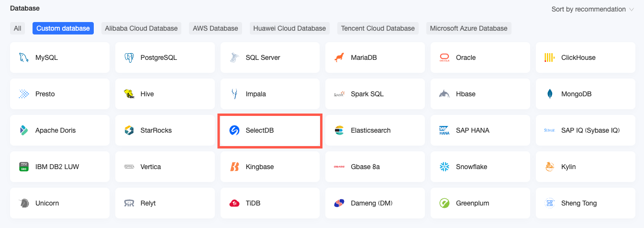Click the Spark SQL logo icon
Screen dimensions: 644x228
point(339,94)
